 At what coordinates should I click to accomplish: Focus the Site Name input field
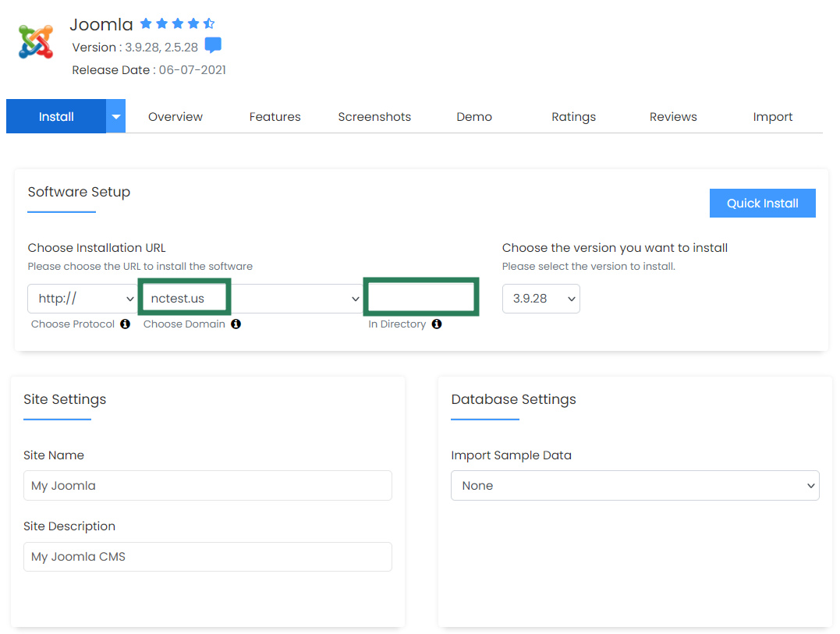(208, 486)
